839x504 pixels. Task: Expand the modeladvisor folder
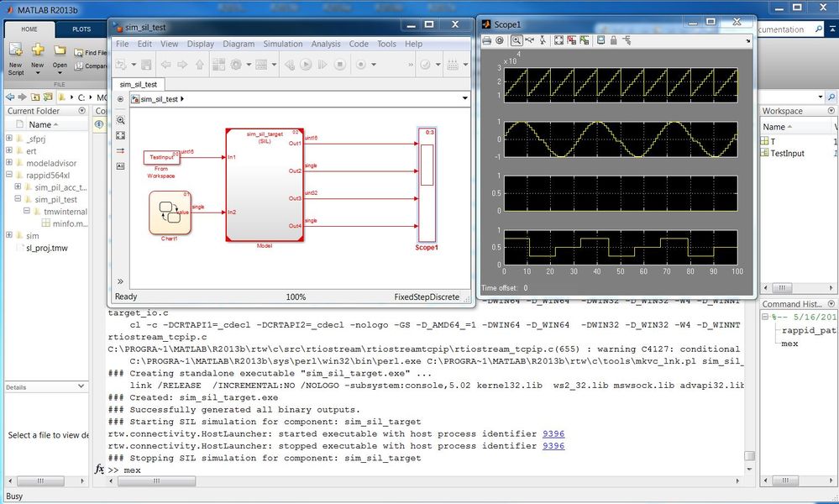[x=9, y=162]
